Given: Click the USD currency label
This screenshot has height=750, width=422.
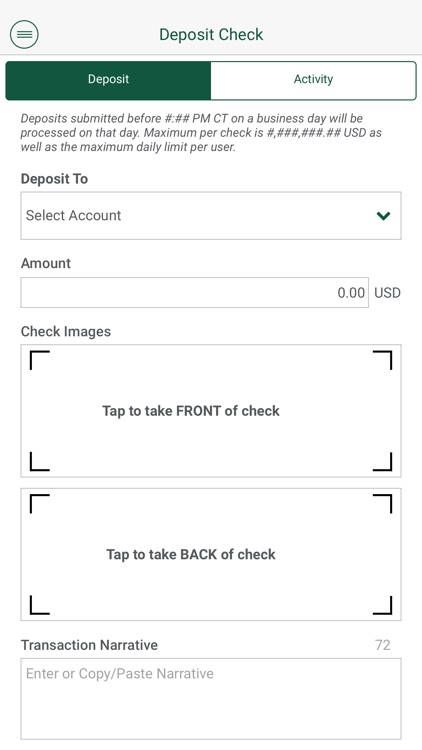Looking at the screenshot, I should click(387, 293).
